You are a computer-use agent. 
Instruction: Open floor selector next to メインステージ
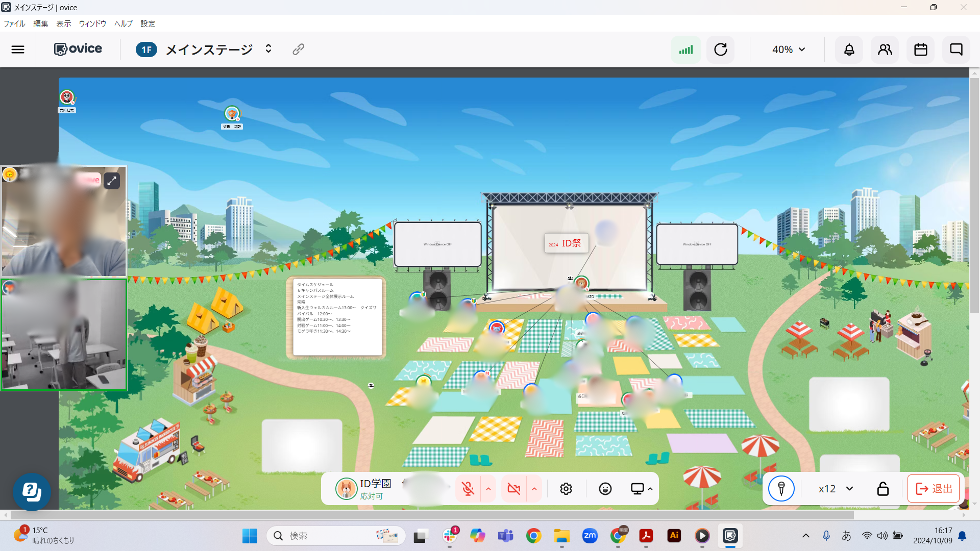[268, 49]
